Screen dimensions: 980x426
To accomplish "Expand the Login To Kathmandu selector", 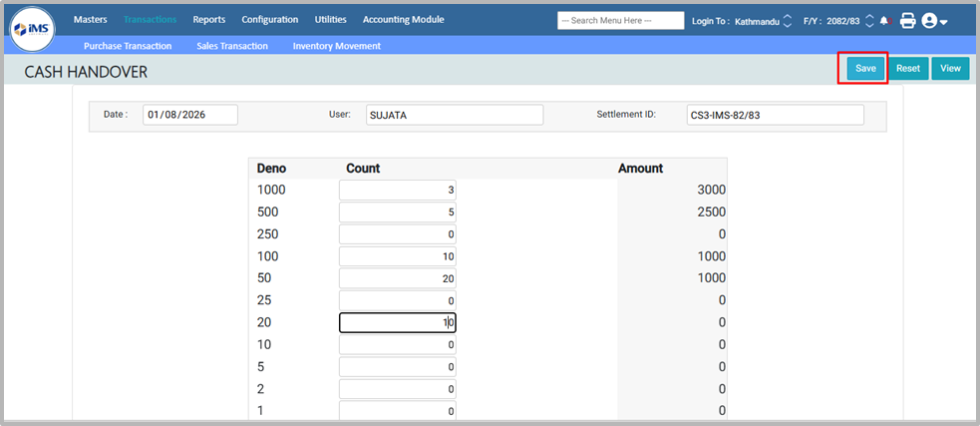I will (788, 21).
